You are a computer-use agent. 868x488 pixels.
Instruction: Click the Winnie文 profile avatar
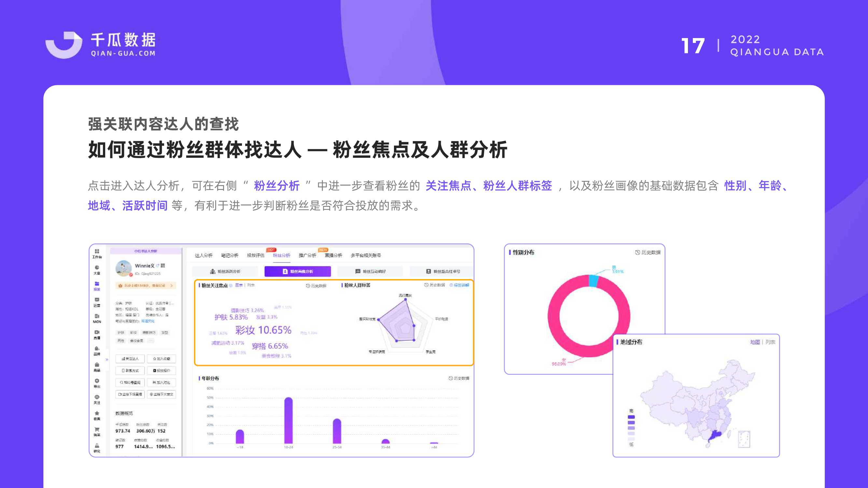[124, 268]
